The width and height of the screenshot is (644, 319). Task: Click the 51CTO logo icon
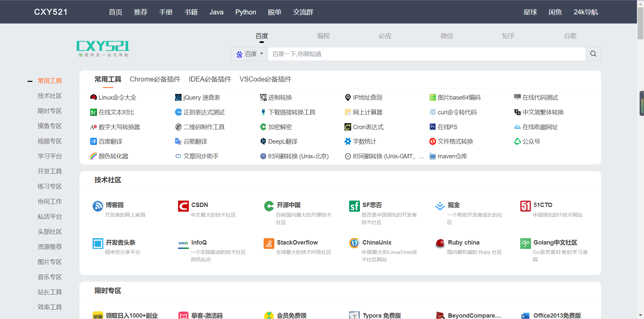[x=526, y=206]
